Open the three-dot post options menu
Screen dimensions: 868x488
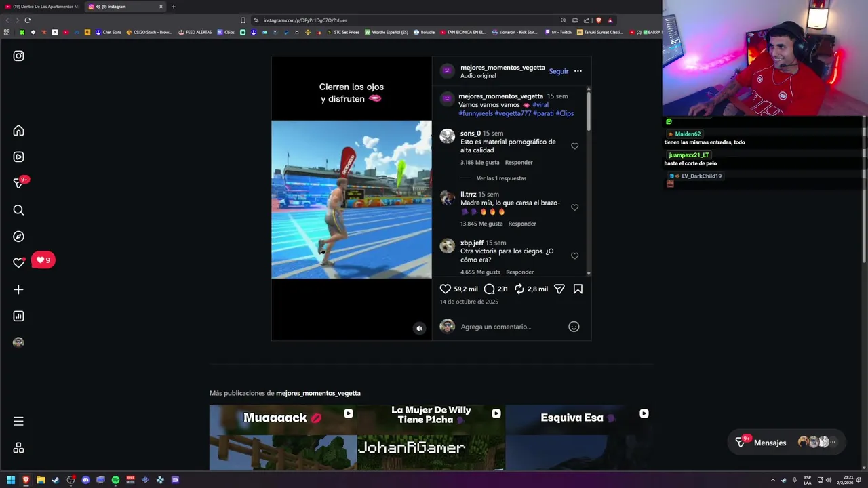[x=578, y=71]
